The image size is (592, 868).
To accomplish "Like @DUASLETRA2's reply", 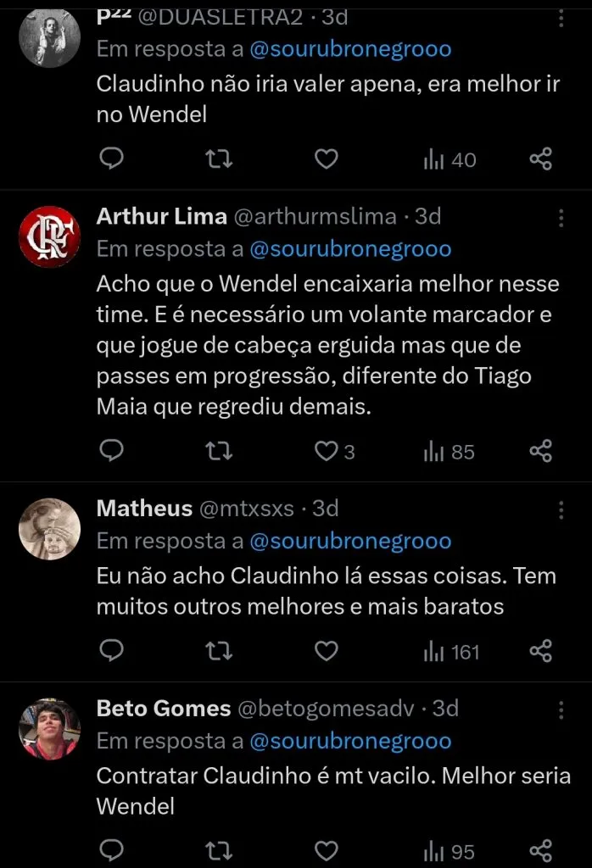I will (326, 159).
